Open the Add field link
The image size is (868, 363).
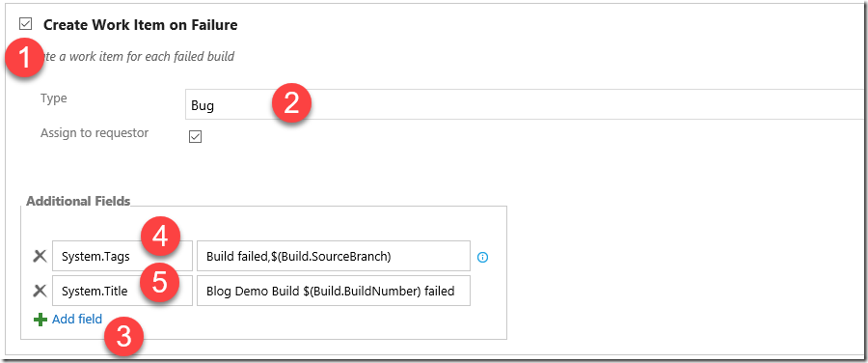point(77,320)
